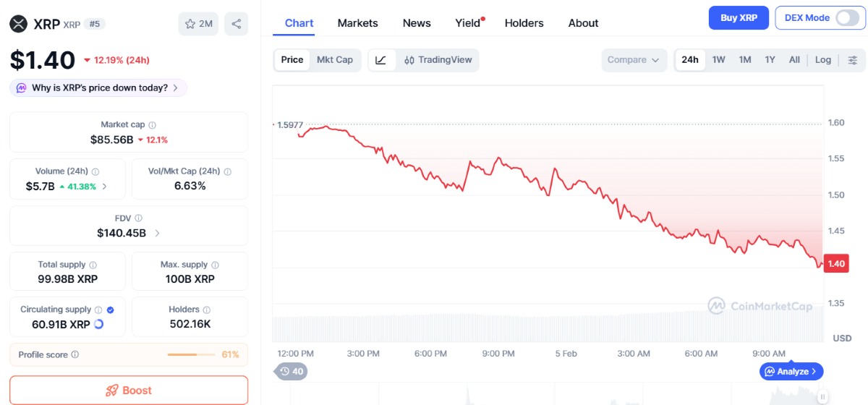Click the 100B XRP max supply value
The height and width of the screenshot is (405, 868).
pos(190,279)
